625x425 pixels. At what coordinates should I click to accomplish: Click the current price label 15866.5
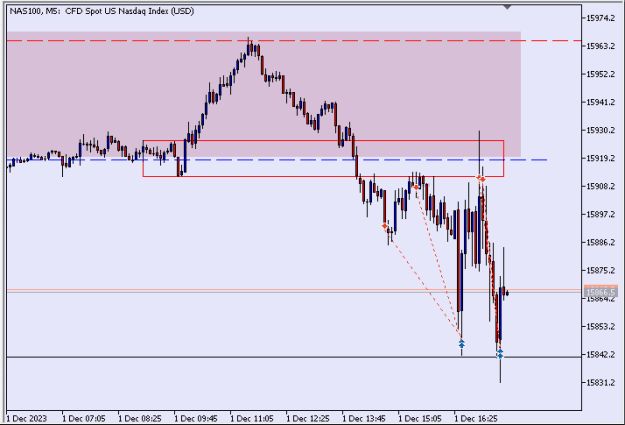[601, 292]
